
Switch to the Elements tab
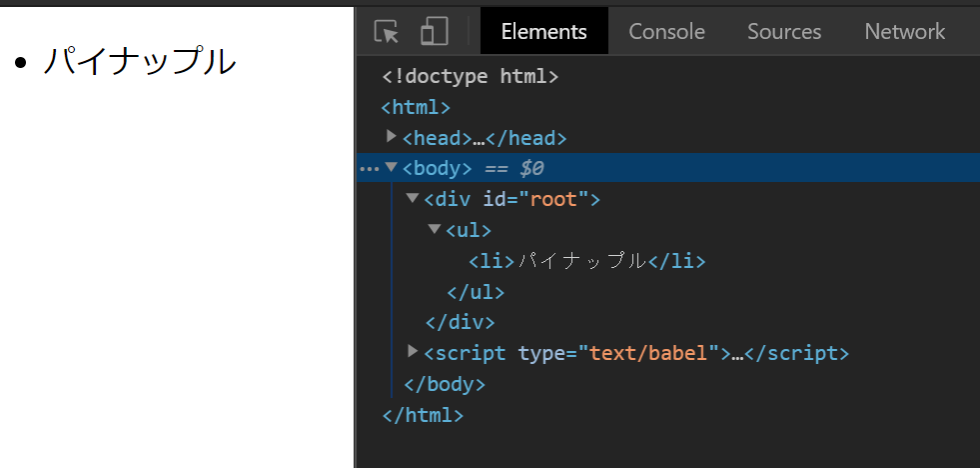[543, 31]
